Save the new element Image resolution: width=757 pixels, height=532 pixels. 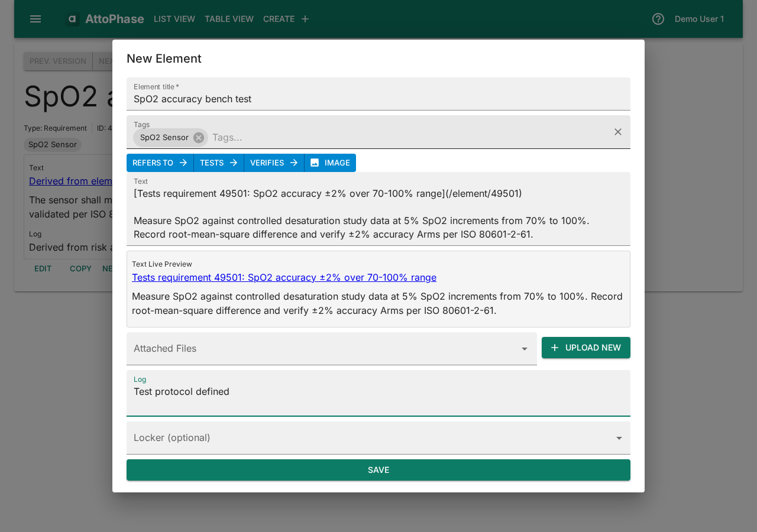point(378,470)
